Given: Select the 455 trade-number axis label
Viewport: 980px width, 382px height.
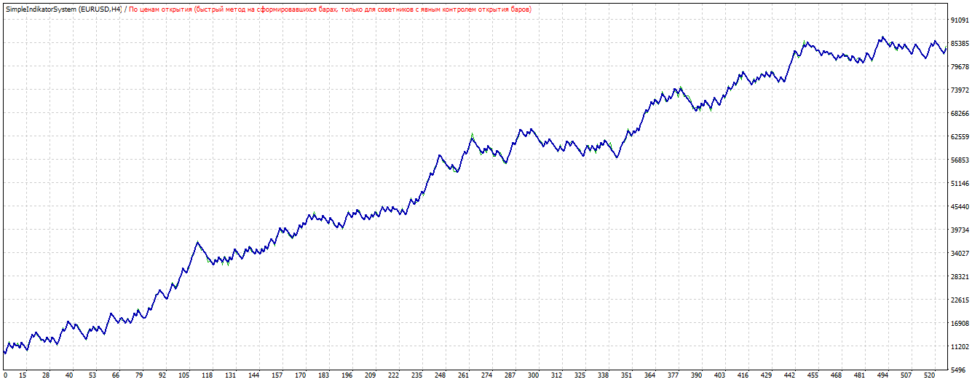Looking at the screenshot, I should tap(813, 375).
